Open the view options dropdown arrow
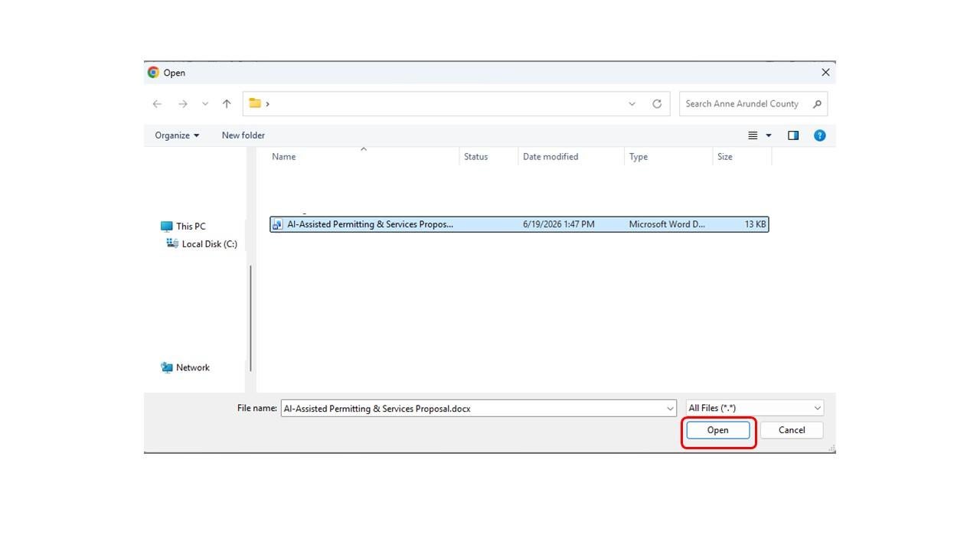Screen dimensions: 980x551 [769, 135]
